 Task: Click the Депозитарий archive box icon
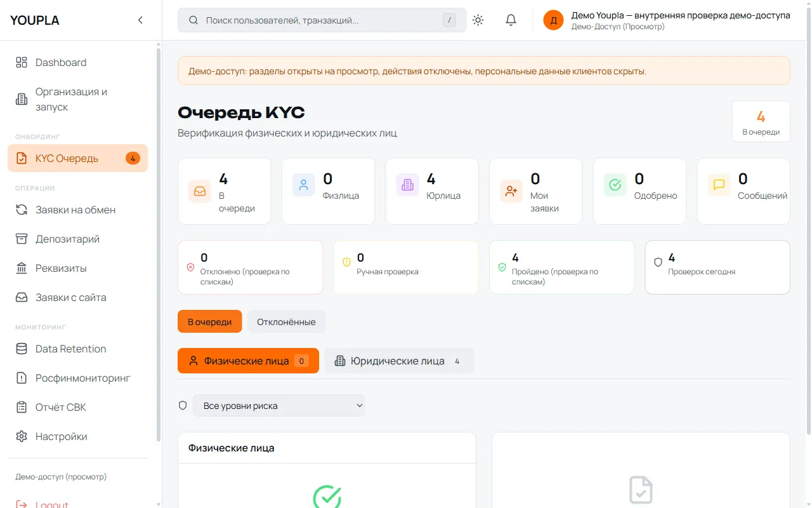click(22, 239)
